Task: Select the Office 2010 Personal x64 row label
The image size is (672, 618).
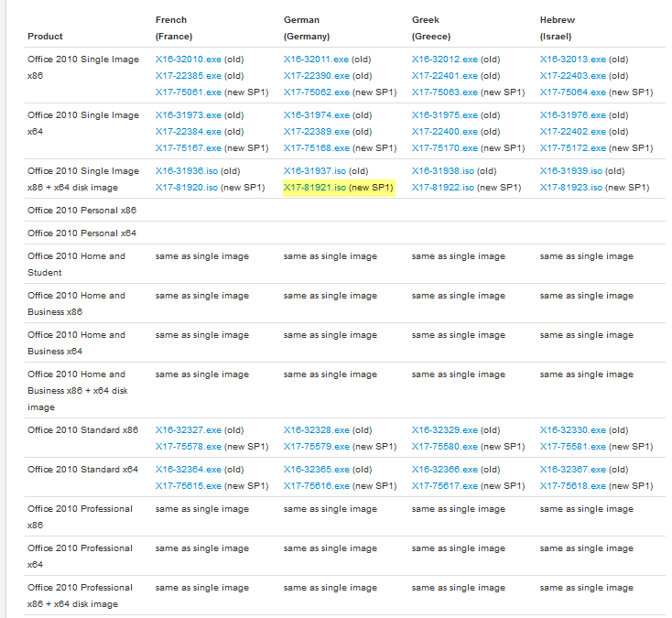Action: [81, 233]
